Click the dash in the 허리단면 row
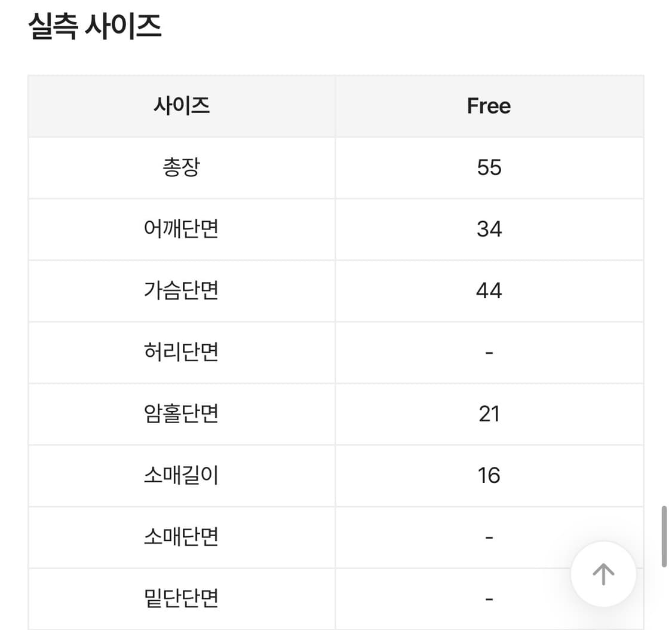This screenshot has height=630, width=672. coord(489,353)
